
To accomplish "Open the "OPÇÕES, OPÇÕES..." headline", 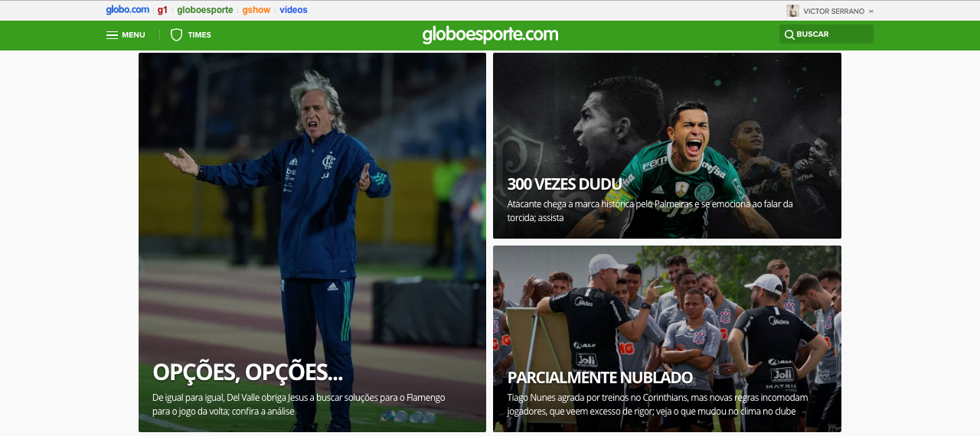I will click(x=247, y=372).
